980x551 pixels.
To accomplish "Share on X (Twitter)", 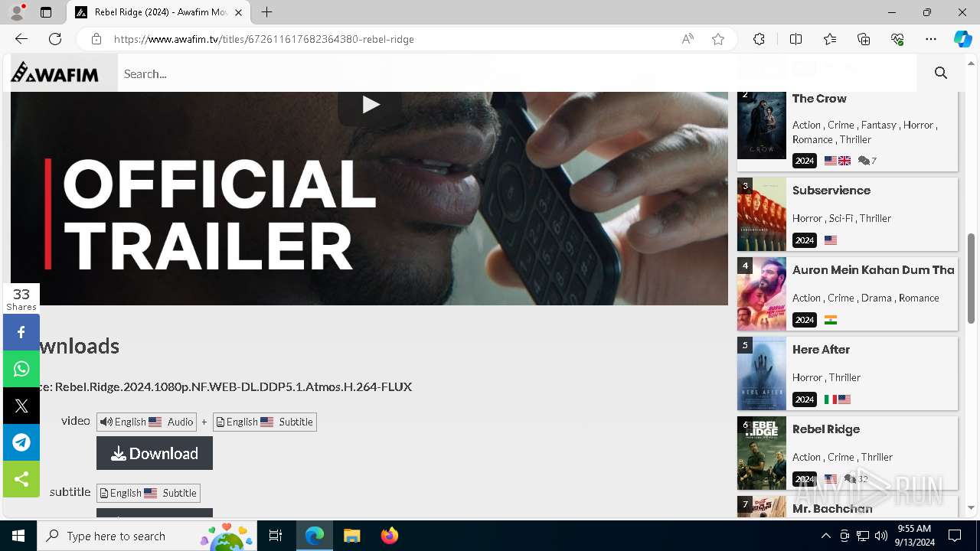I will click(21, 406).
